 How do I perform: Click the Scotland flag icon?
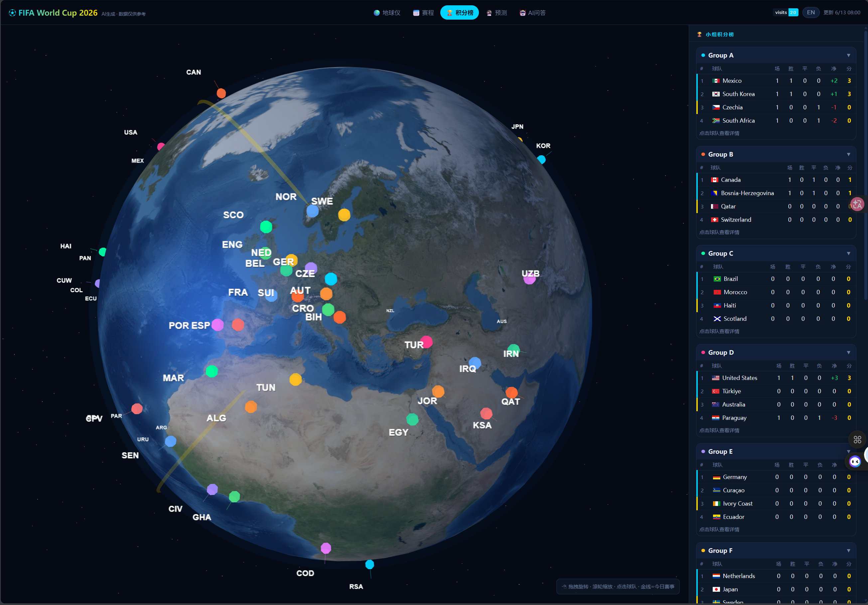(x=717, y=318)
